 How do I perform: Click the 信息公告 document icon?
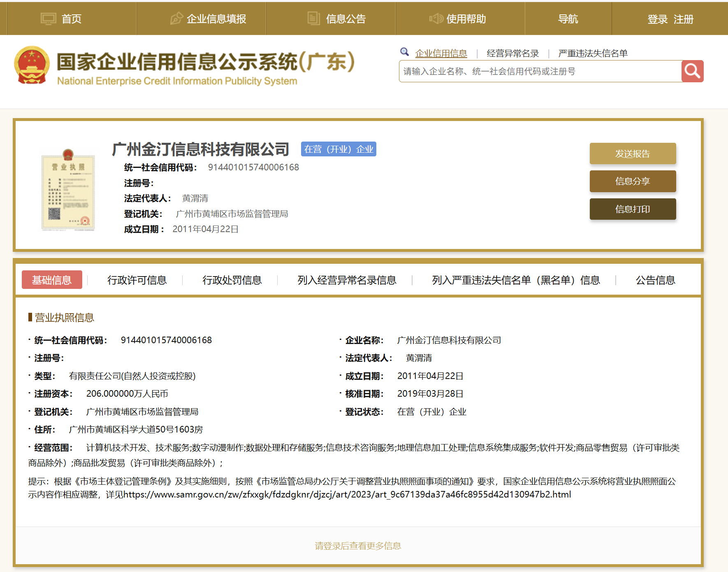pos(314,18)
